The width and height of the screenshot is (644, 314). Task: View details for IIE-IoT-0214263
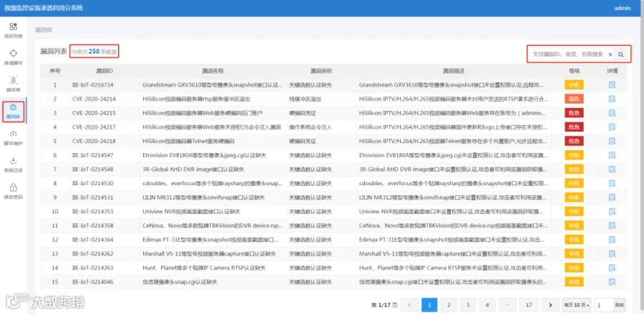[x=612, y=268]
